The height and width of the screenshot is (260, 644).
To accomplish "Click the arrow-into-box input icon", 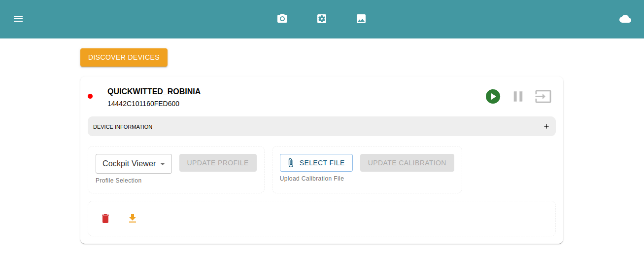I will click(543, 96).
